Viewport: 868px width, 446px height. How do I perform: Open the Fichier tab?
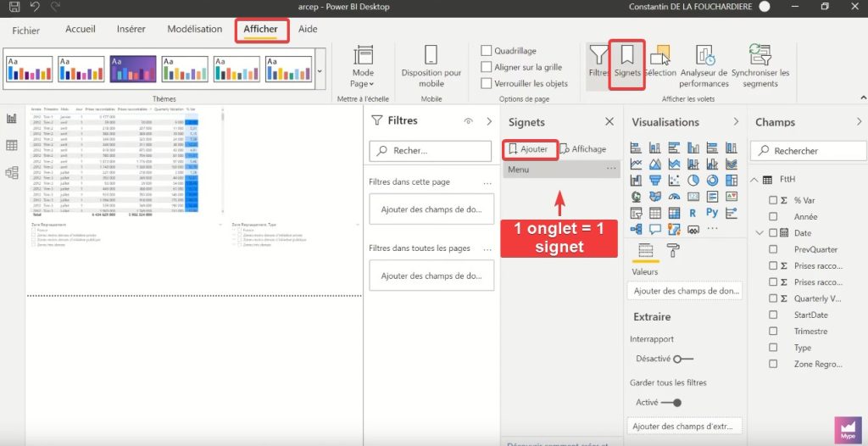click(x=26, y=31)
